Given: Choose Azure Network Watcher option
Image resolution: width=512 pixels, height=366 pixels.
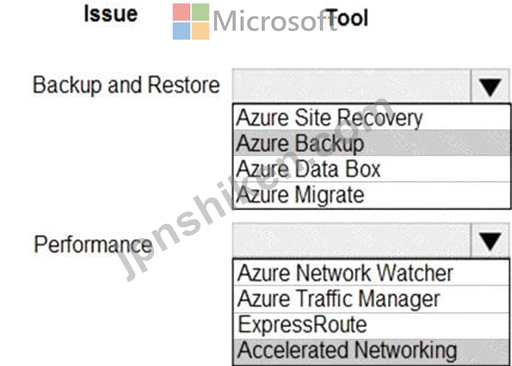Looking at the screenshot, I should coord(371,273).
